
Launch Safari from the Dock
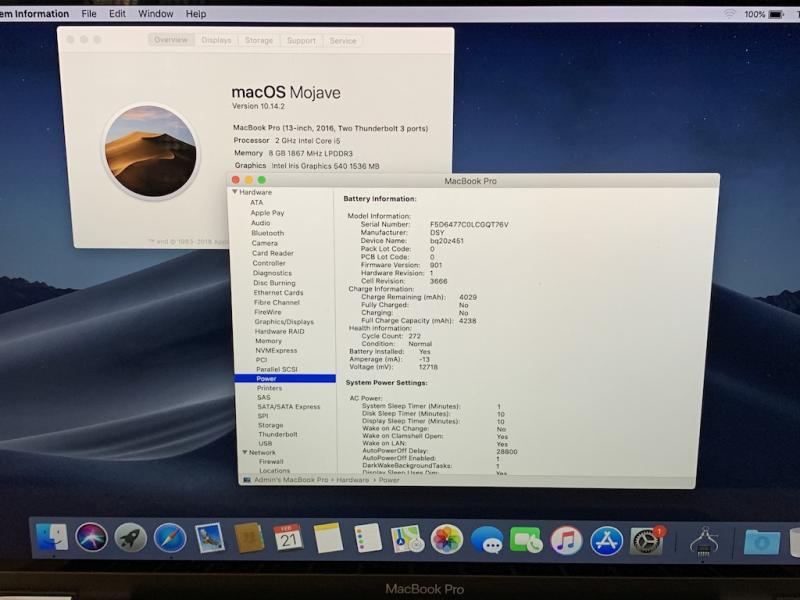(170, 538)
